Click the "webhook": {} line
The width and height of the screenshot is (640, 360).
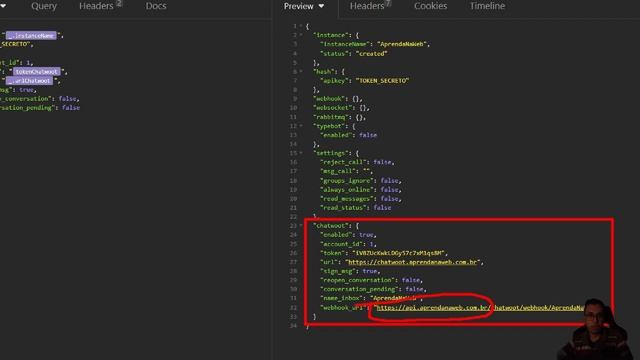point(338,99)
